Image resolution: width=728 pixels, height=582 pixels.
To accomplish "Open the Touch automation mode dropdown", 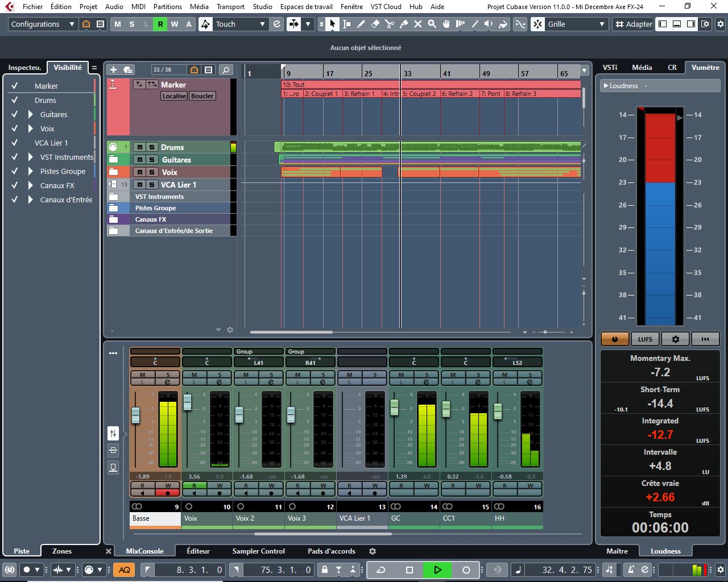I will click(240, 24).
